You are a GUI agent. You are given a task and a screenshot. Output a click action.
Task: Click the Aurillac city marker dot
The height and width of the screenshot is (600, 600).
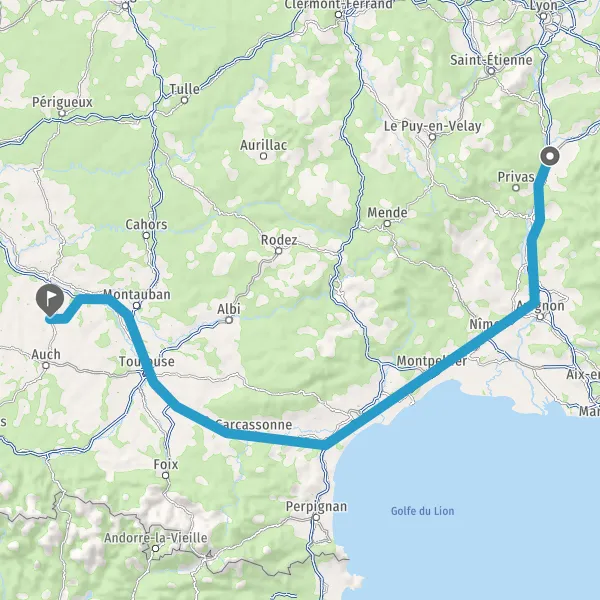point(263,156)
